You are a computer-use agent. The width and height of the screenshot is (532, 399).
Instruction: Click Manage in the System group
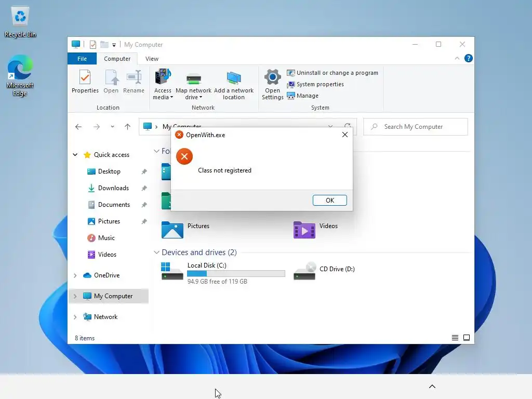pyautogui.click(x=303, y=96)
